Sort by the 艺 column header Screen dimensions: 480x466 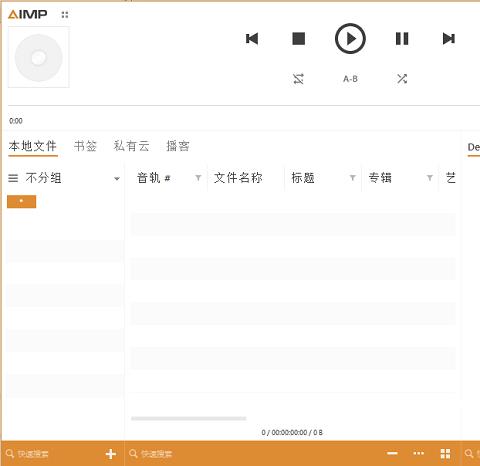point(451,178)
